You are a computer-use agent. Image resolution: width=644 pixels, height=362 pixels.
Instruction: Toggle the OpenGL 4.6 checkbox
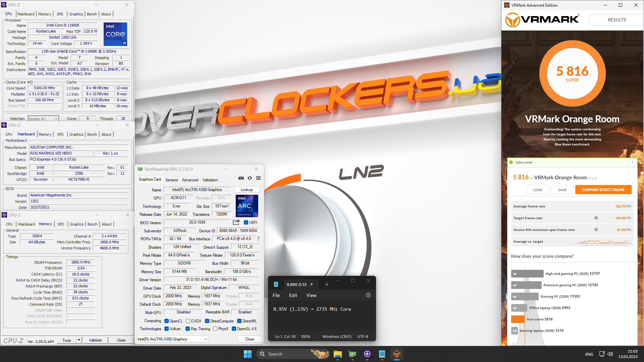coord(234,329)
